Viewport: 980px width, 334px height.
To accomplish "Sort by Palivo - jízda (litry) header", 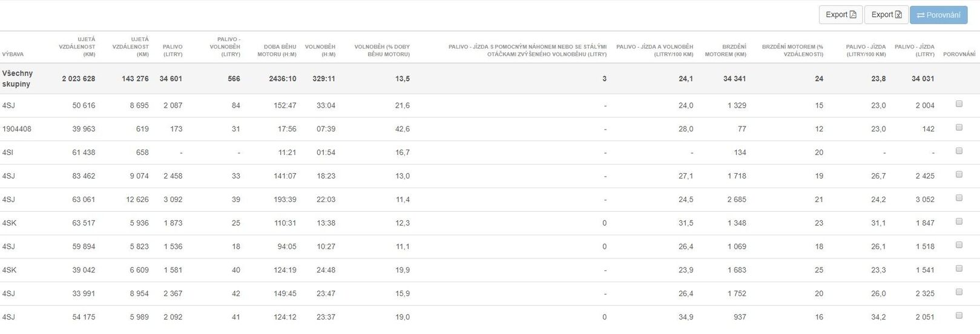I will [915, 50].
